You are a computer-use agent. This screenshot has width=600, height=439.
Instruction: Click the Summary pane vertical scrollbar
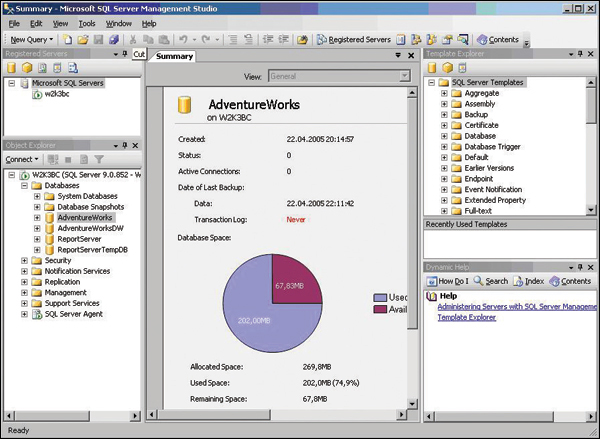(412, 213)
